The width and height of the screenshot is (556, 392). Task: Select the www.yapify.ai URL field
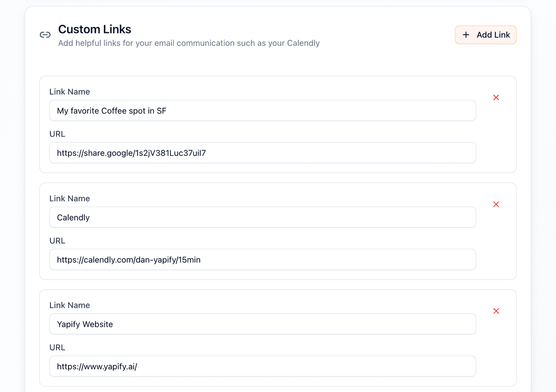[x=263, y=366]
